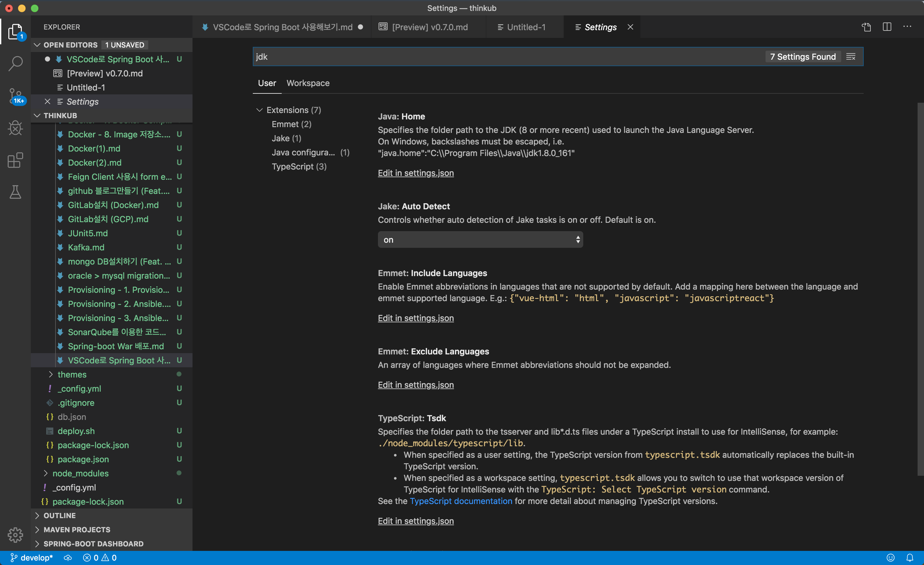Screen dimensions: 924x565
Task: Open the notifications bell
Action: (910, 558)
